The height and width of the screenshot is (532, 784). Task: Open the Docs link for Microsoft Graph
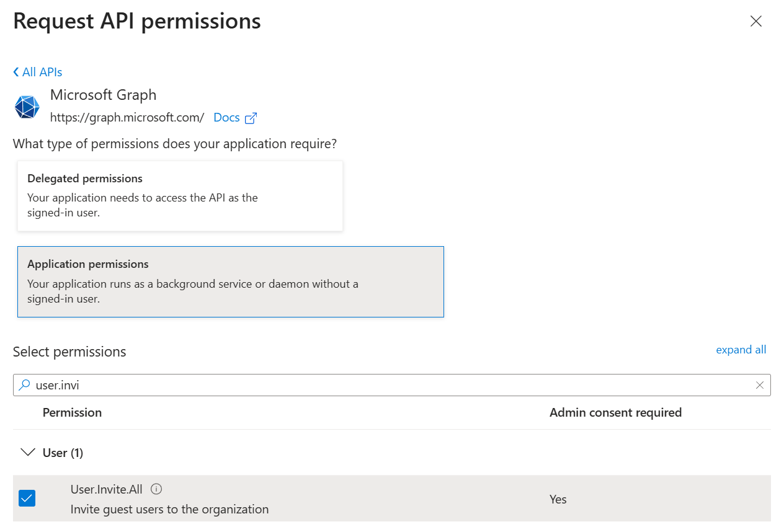click(x=226, y=117)
